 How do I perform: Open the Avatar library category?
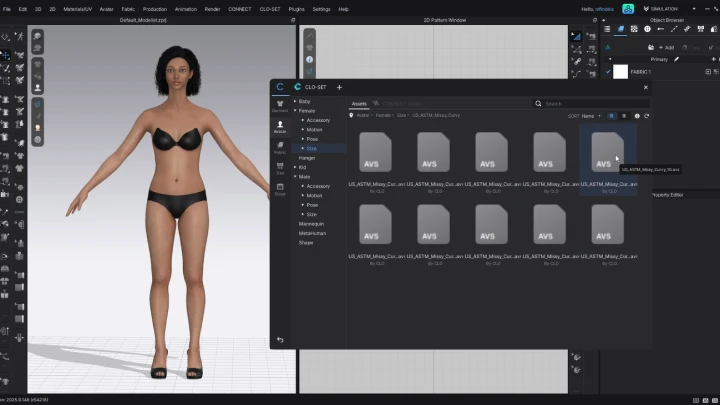point(280,127)
